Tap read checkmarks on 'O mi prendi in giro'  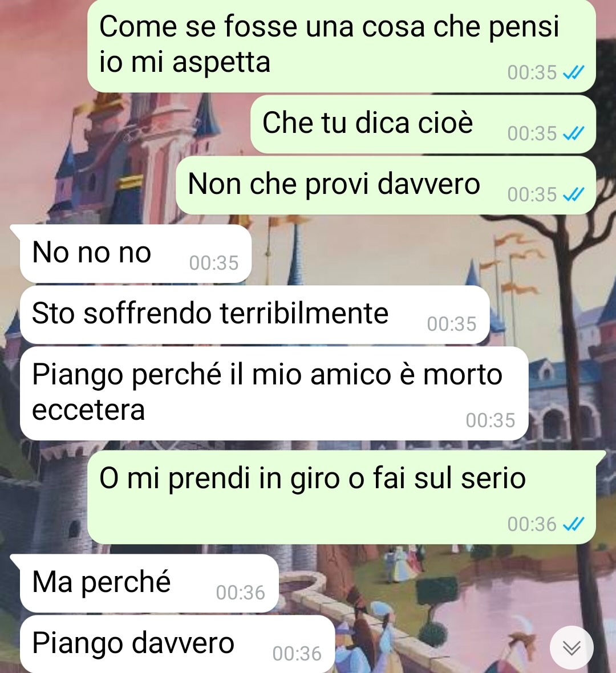(x=573, y=524)
